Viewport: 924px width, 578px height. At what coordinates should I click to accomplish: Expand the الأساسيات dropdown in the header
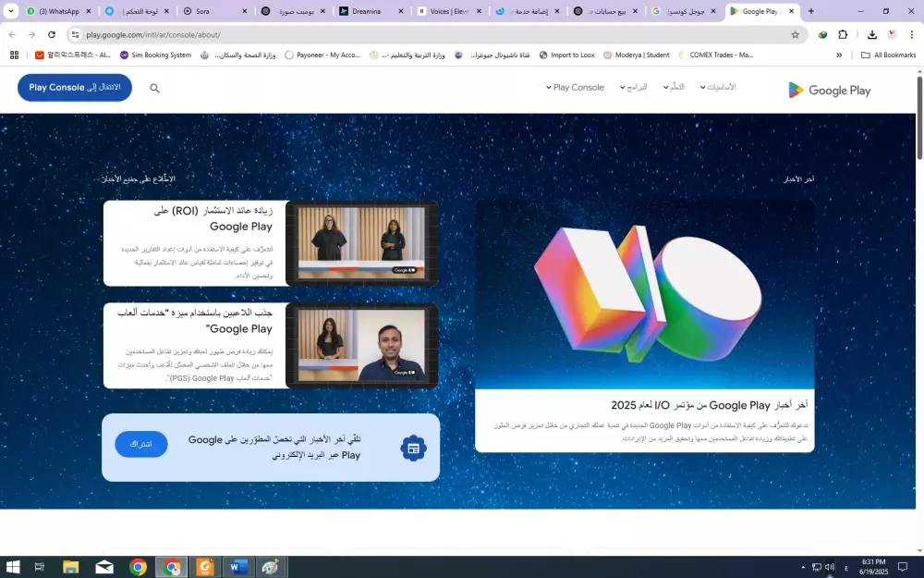720,87
